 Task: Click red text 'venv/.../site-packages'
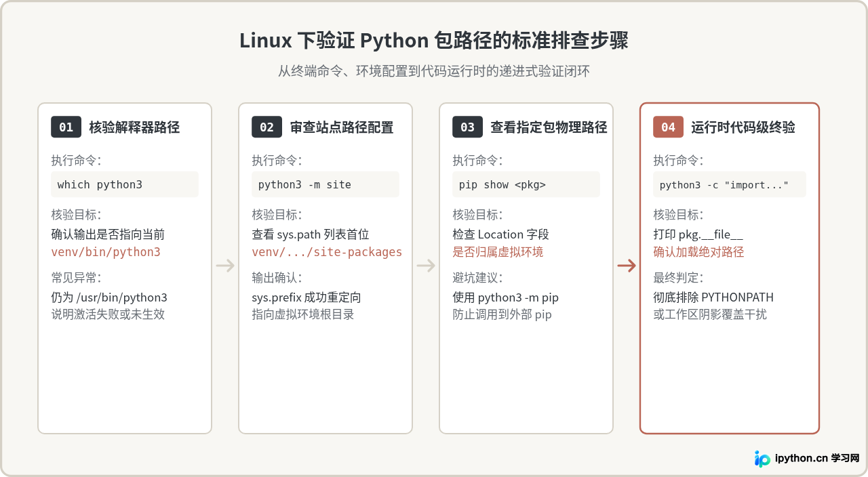point(327,252)
